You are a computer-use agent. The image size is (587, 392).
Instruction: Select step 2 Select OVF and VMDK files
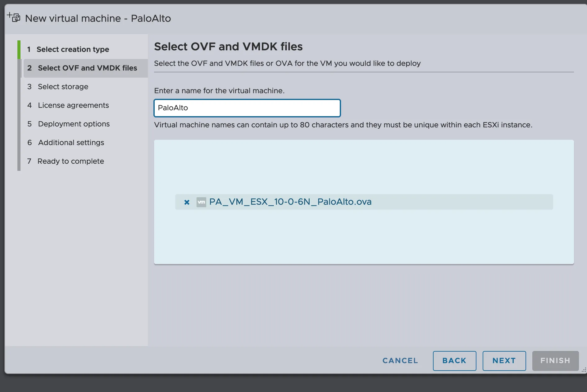tap(87, 68)
